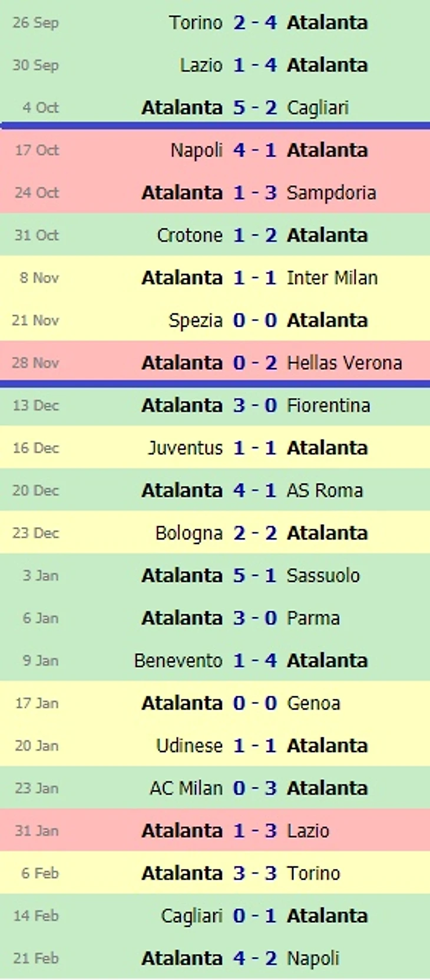Open AS Roma team page link

point(325,491)
